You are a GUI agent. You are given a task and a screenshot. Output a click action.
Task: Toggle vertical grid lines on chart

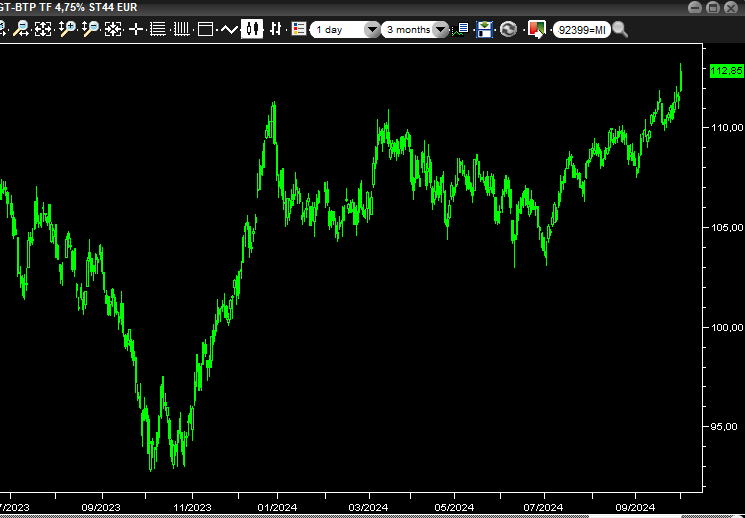pyautogui.click(x=181, y=29)
